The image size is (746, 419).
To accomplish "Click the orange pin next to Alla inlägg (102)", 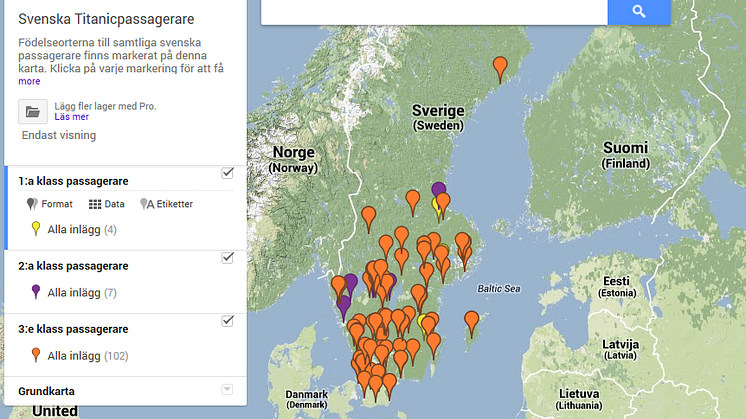I will [x=36, y=355].
